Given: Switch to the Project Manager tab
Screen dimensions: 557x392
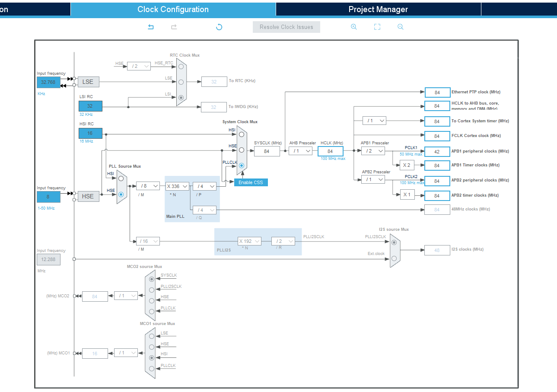Looking at the screenshot, I should (x=378, y=9).
